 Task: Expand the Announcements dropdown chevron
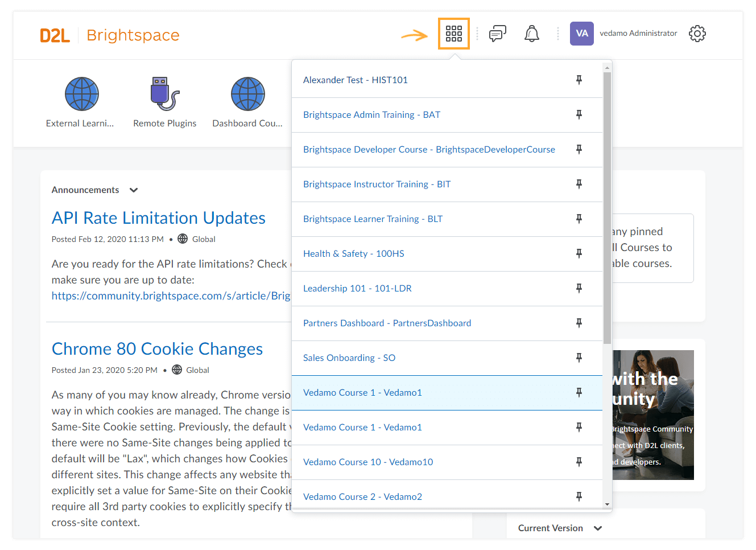[134, 190]
